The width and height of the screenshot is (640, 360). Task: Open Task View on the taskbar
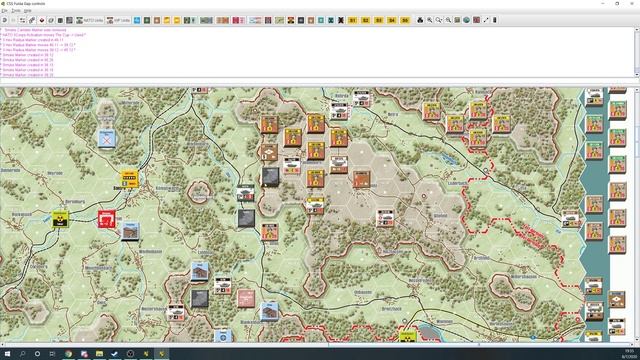click(x=52, y=354)
